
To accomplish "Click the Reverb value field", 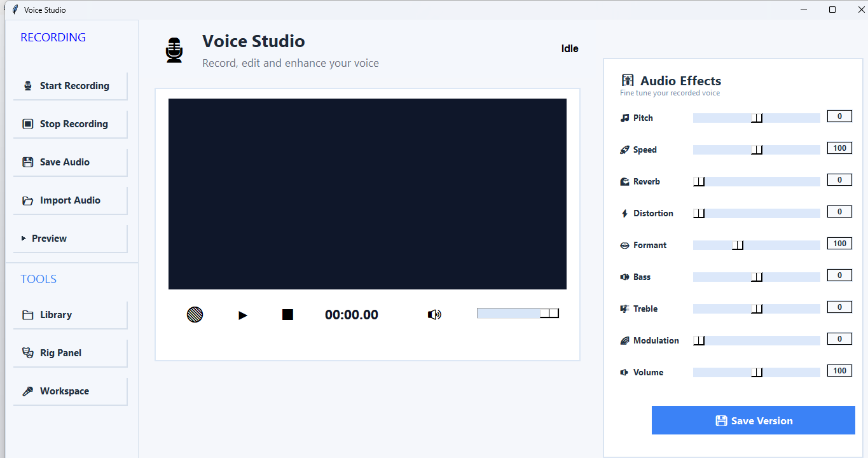I will point(839,180).
